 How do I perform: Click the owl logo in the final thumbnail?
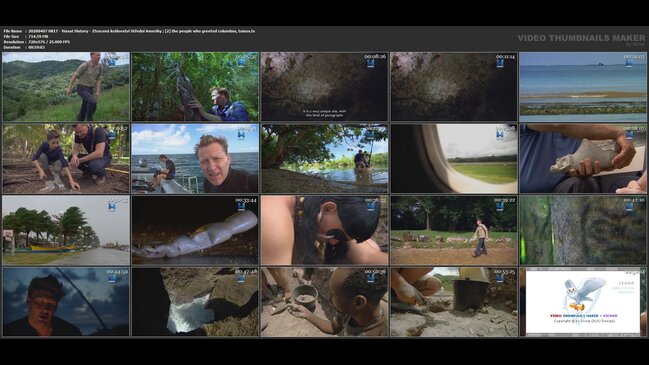point(584,294)
